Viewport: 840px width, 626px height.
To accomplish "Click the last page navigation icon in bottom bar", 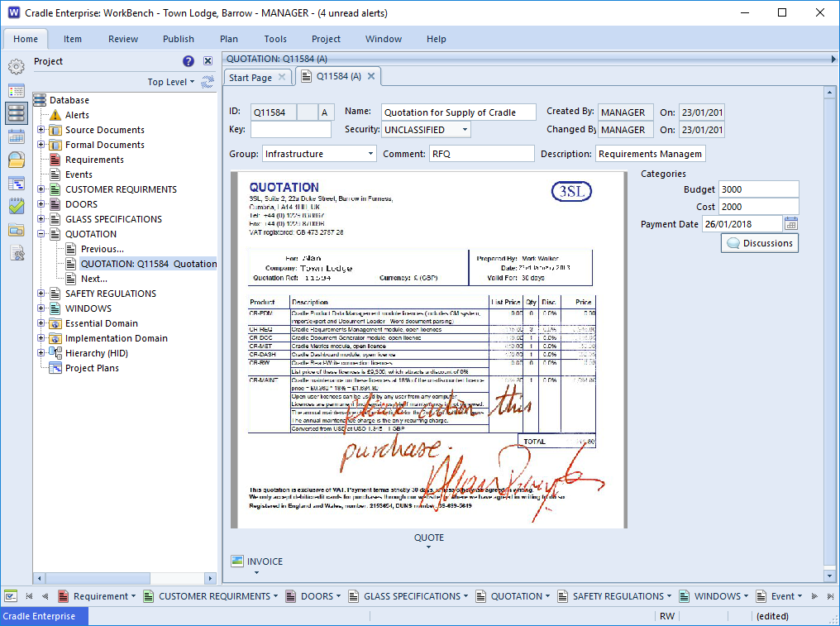I will pos(830,596).
